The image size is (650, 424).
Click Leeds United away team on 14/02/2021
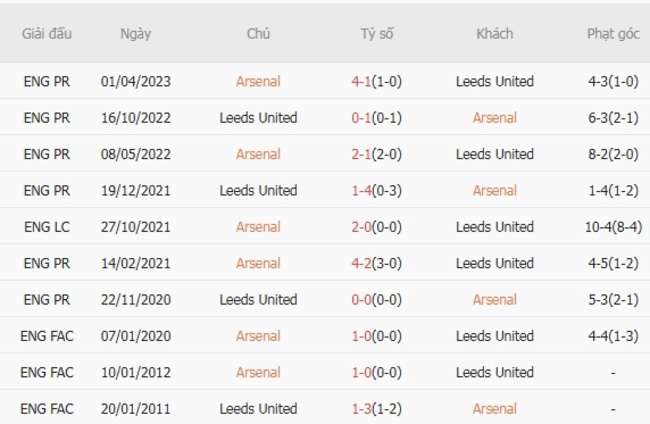[x=494, y=263]
